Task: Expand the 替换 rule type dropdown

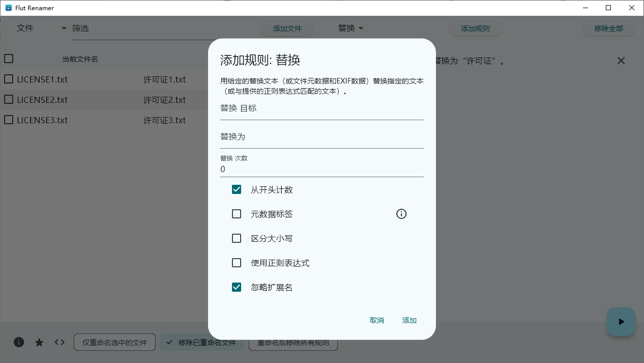Action: 351,29
